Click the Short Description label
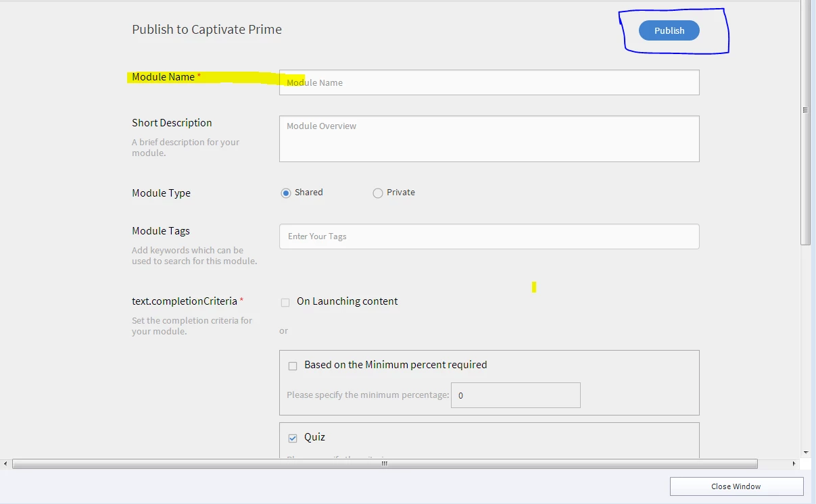The image size is (816, 504). click(172, 122)
